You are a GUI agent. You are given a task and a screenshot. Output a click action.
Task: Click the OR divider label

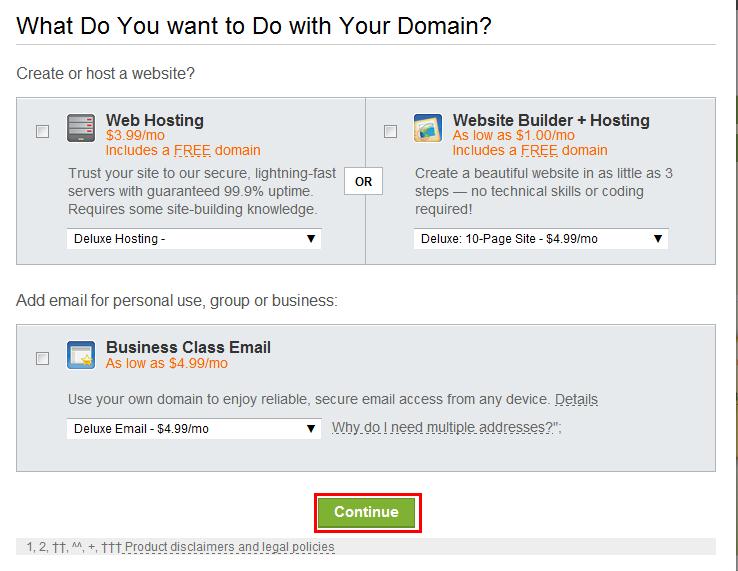[x=363, y=181]
